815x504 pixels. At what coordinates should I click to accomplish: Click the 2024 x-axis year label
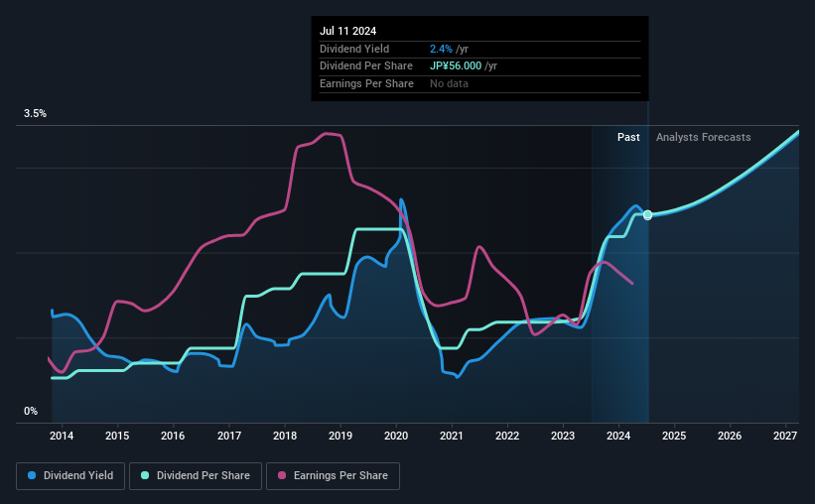click(618, 436)
